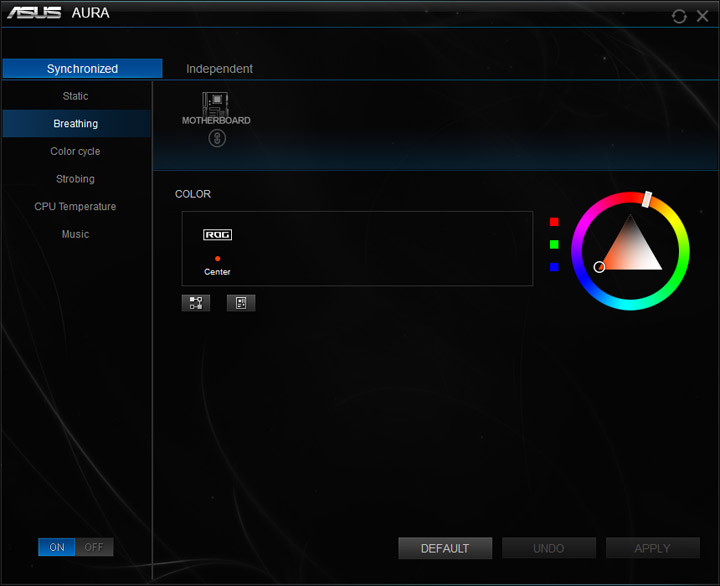Click the UNDO button
The height and width of the screenshot is (586, 720).
coord(549,548)
